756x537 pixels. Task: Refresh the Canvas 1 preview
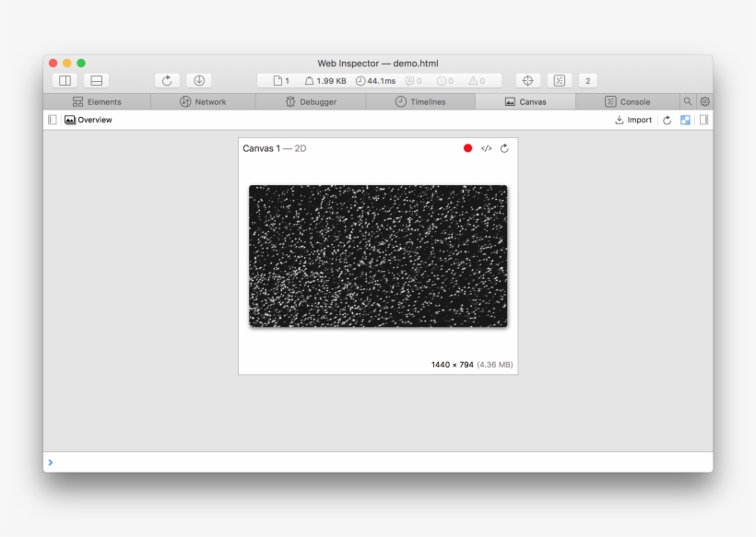click(503, 147)
